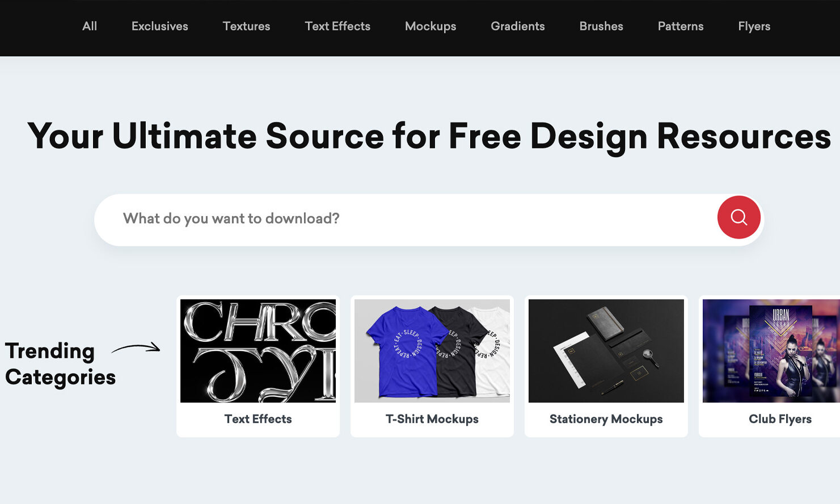Image resolution: width=840 pixels, height=504 pixels.
Task: Select Text Effects in top navigation
Action: pos(337,26)
